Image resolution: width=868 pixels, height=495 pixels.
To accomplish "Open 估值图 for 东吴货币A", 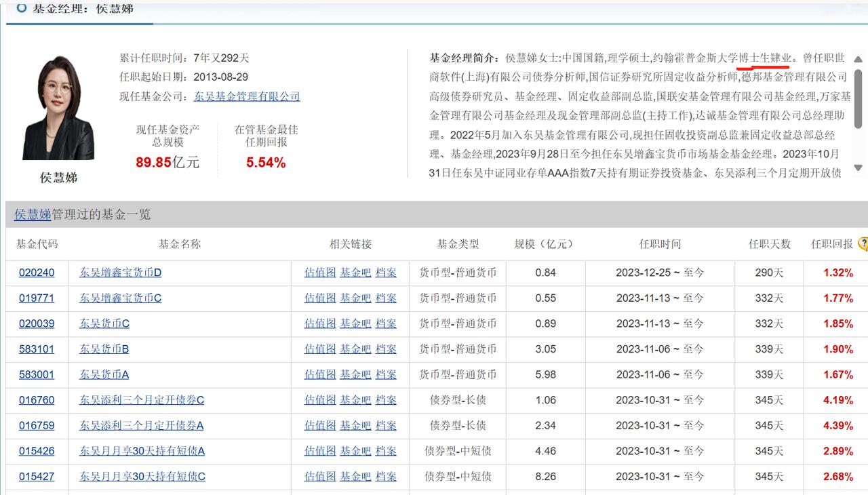I will pos(320,374).
